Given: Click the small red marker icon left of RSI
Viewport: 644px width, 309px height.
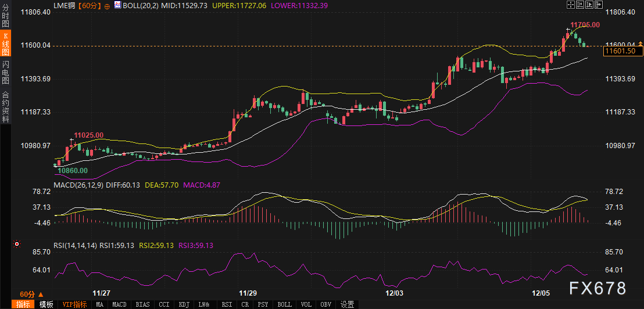Looking at the screenshot, I should pos(17,245).
